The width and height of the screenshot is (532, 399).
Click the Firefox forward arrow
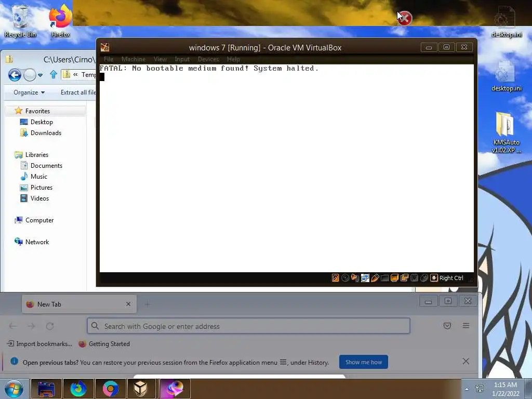[x=31, y=326]
